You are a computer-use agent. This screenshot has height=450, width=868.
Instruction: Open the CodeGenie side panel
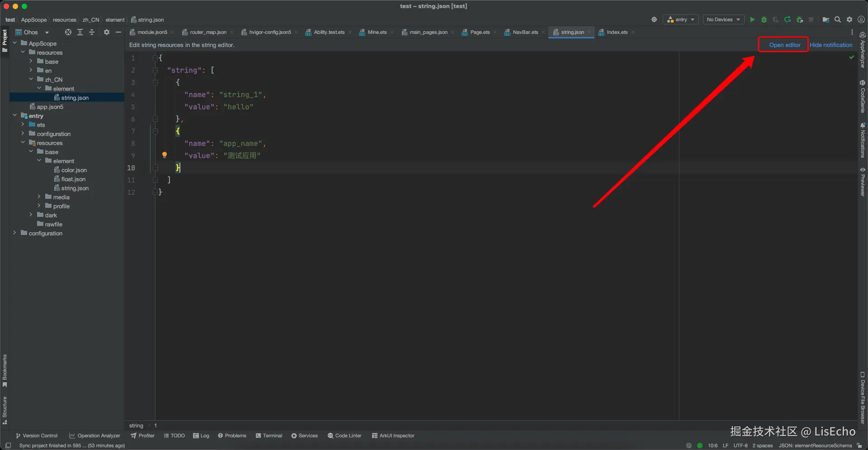coord(863,97)
